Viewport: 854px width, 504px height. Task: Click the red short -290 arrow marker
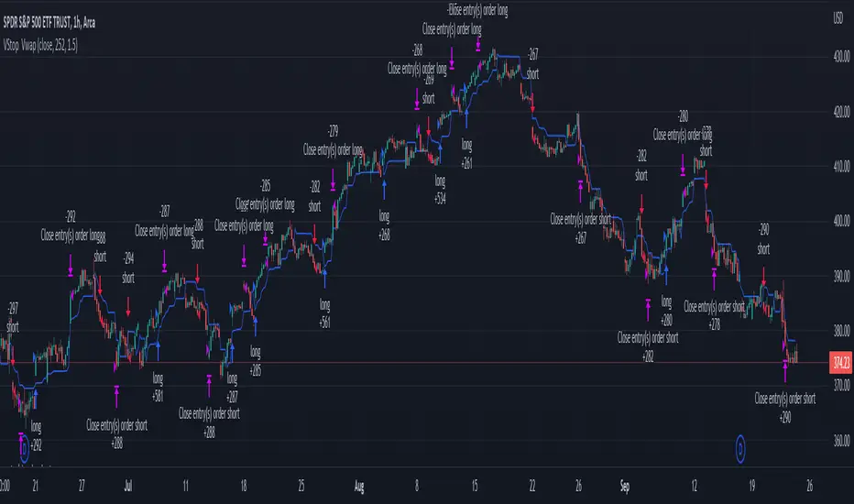click(x=763, y=277)
